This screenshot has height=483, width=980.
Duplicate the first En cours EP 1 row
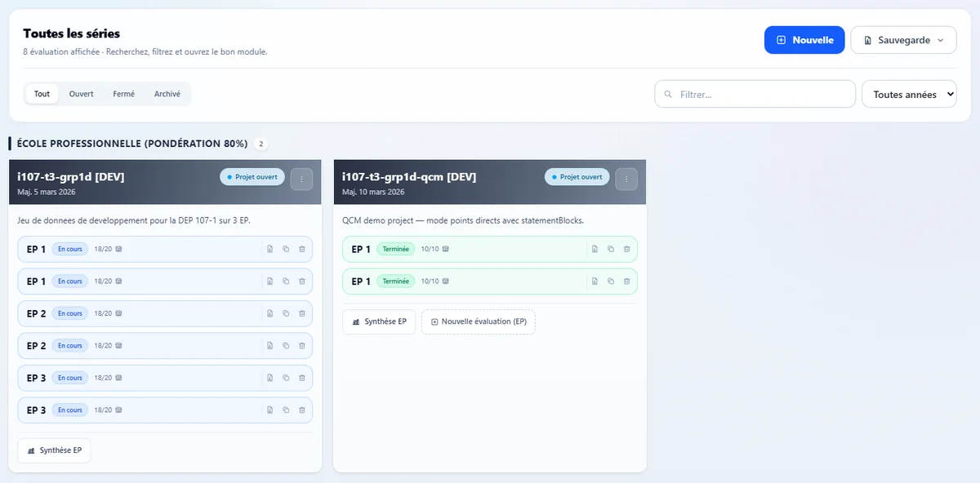pyautogui.click(x=286, y=249)
